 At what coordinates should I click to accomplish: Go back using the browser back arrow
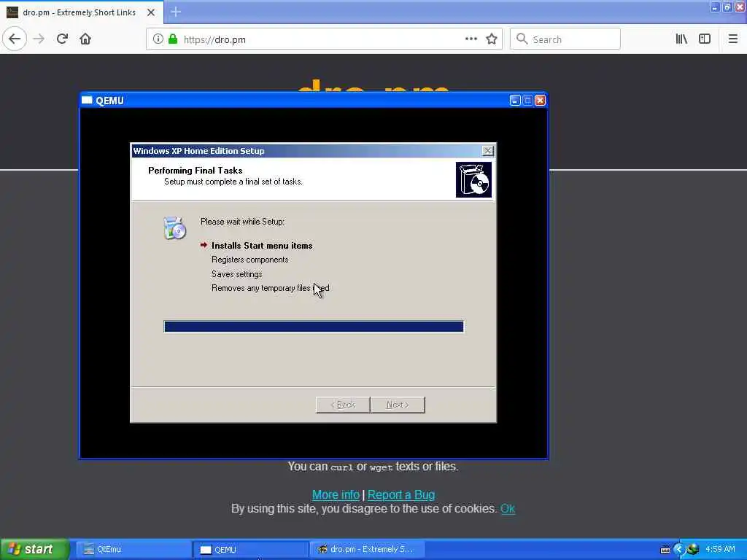pyautogui.click(x=15, y=39)
